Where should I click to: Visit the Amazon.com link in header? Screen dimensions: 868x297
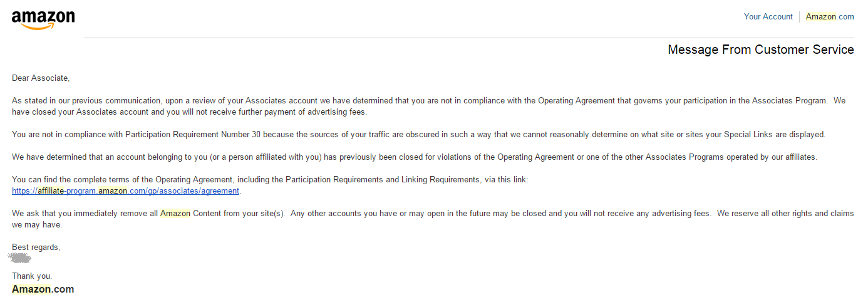[829, 17]
